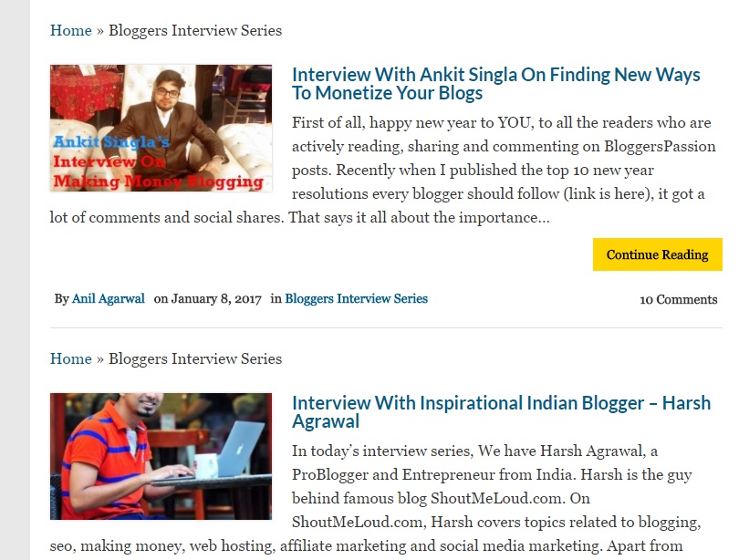Screen dimensions: 739x560
Task: View author Anil Agarwal's profile
Action: coord(108,298)
